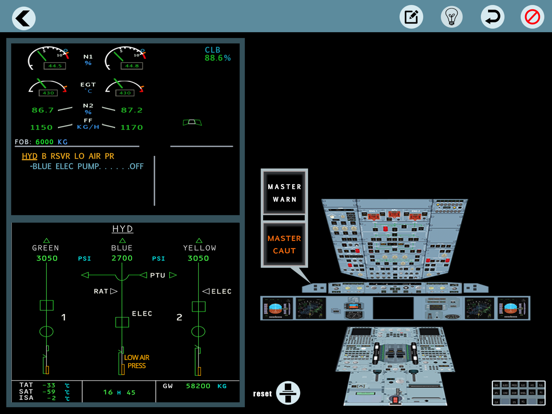Click the GW 58200 KG readout
Screen dimensions: 552x414
tap(195, 386)
